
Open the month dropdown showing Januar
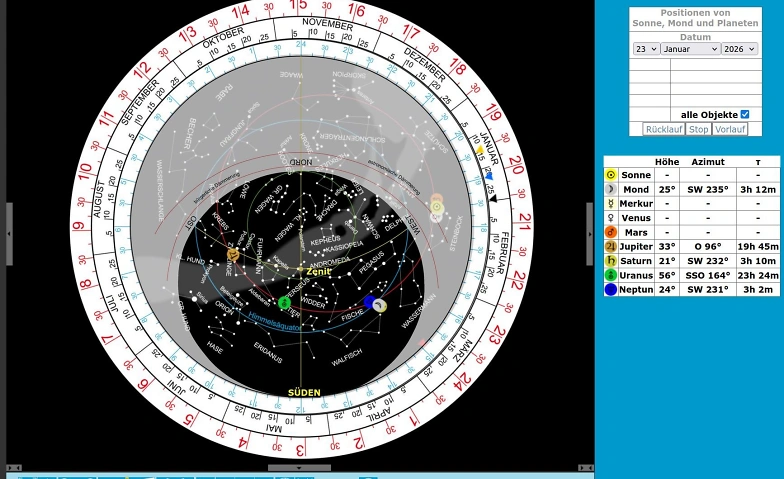click(x=691, y=49)
